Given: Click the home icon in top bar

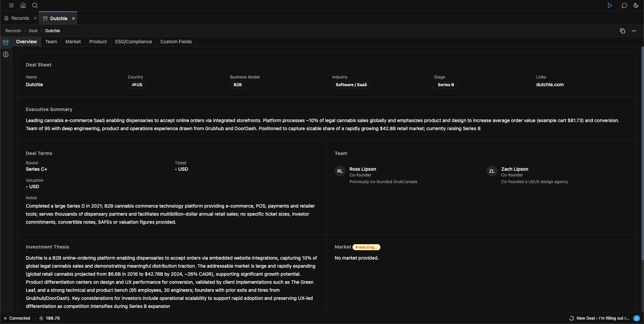Looking at the screenshot, I should (x=23, y=5).
